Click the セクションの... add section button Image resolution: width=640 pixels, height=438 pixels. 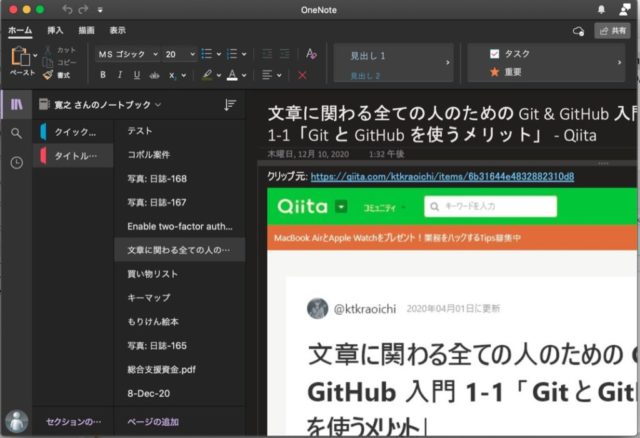73,422
